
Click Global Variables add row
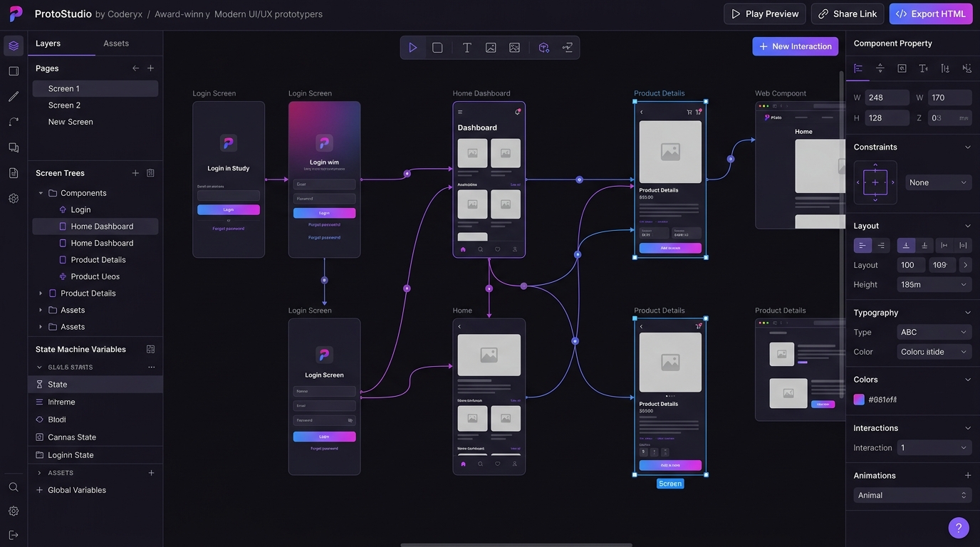(x=95, y=490)
